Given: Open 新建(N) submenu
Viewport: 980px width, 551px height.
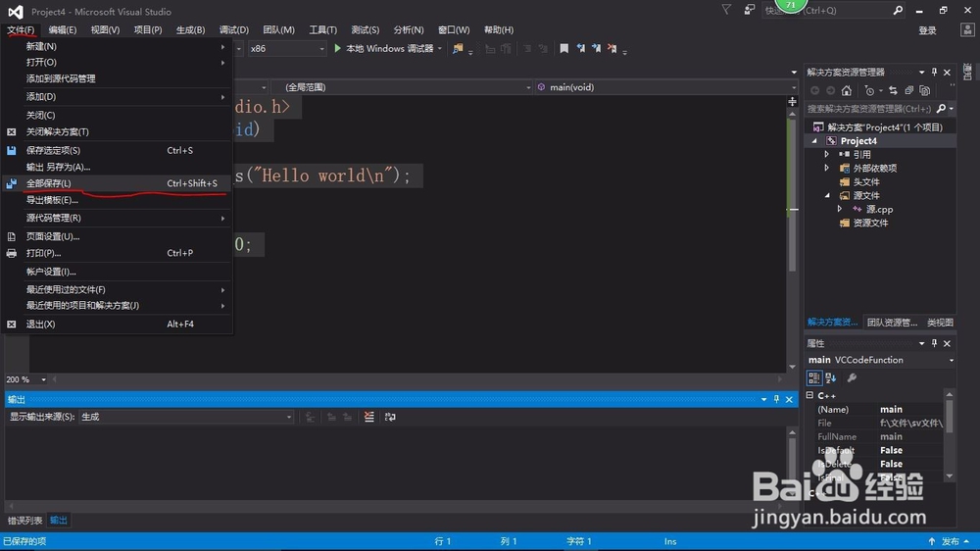Looking at the screenshot, I should [x=117, y=46].
